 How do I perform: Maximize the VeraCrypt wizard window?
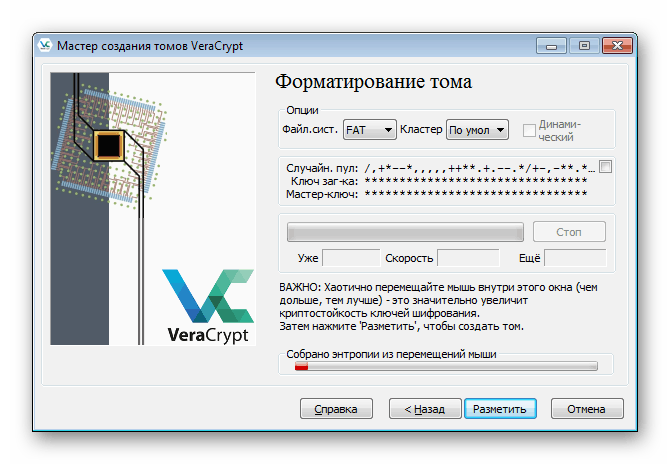tap(584, 45)
